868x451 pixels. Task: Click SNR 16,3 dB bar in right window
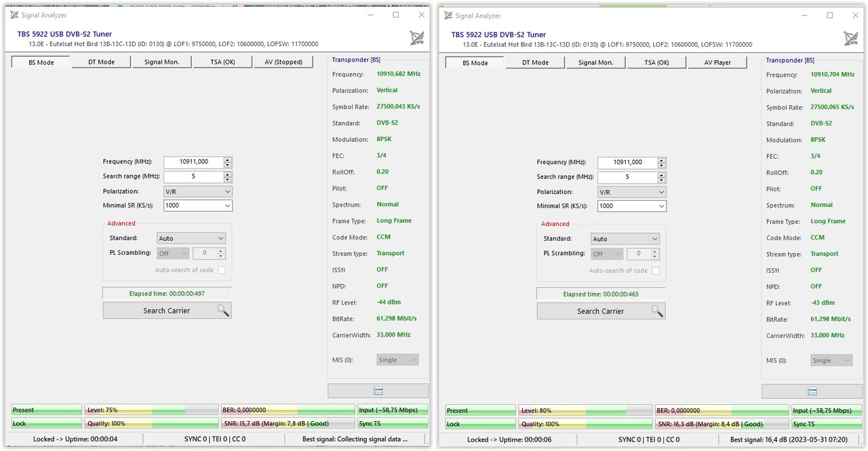[722, 424]
